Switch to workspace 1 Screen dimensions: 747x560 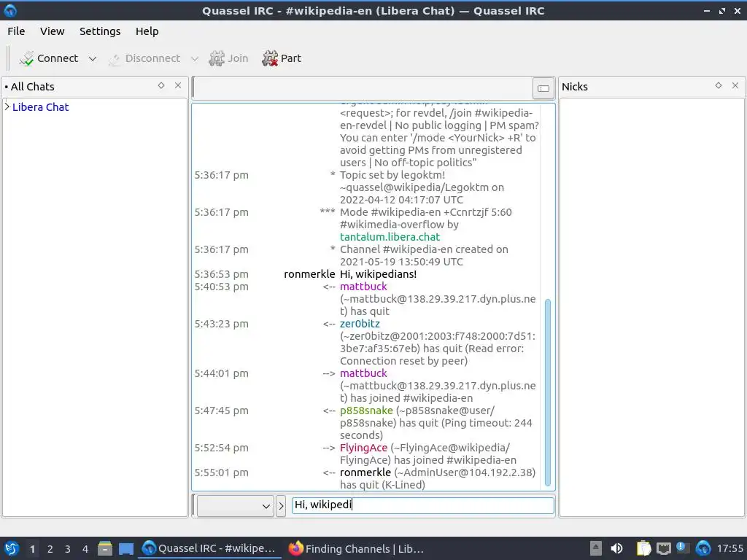[32, 549]
